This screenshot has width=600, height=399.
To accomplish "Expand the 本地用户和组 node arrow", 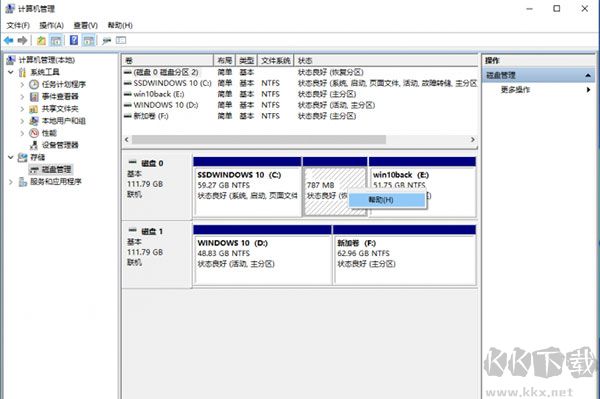I will coord(22,121).
